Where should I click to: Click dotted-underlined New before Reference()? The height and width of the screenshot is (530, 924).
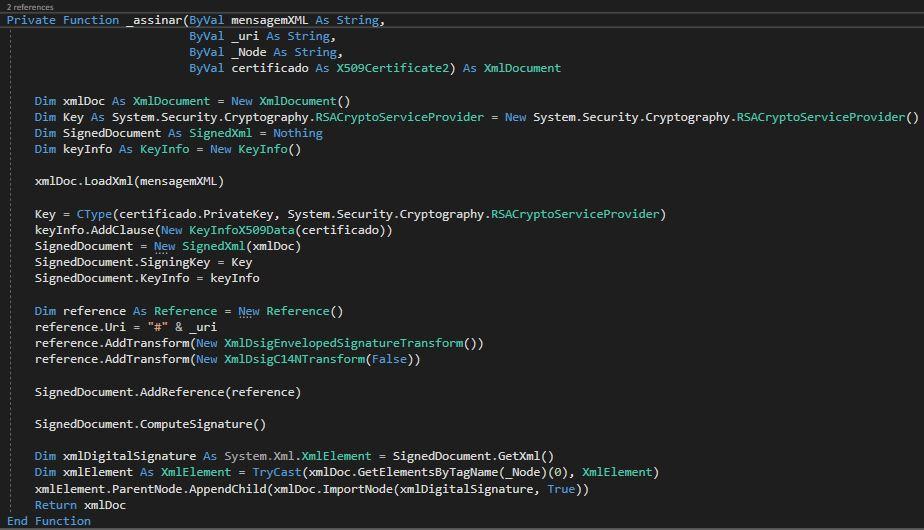(x=249, y=311)
